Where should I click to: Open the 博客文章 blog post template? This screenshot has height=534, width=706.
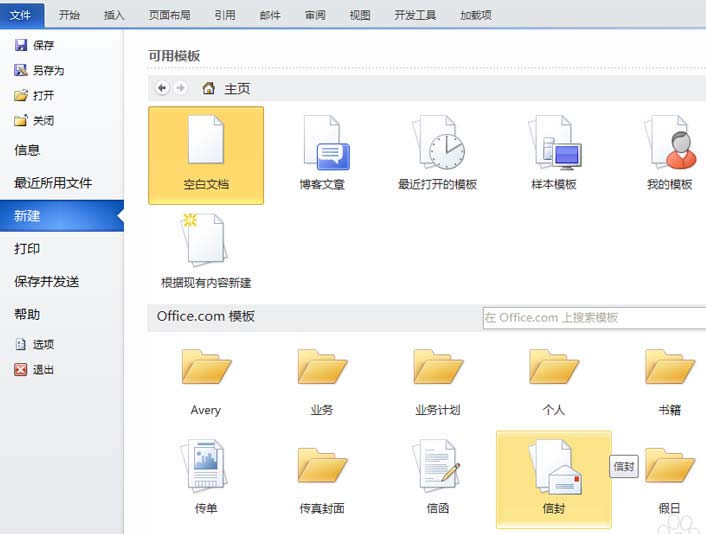(322, 154)
